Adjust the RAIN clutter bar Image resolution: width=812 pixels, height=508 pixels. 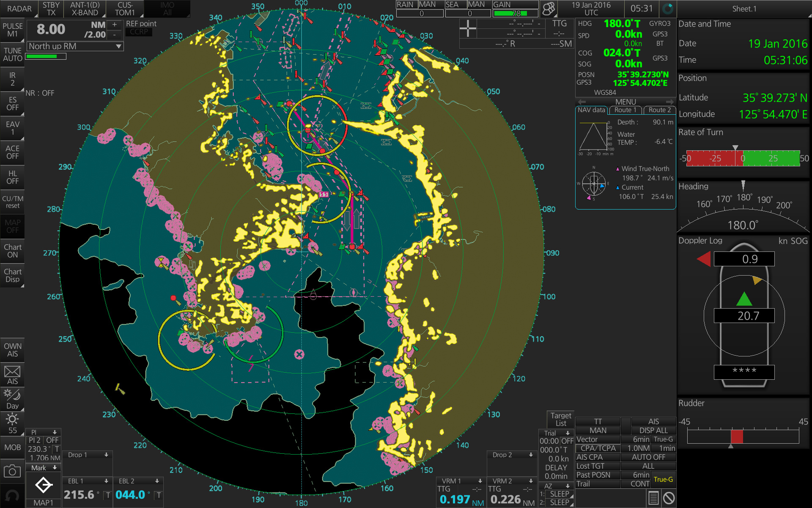tap(420, 13)
